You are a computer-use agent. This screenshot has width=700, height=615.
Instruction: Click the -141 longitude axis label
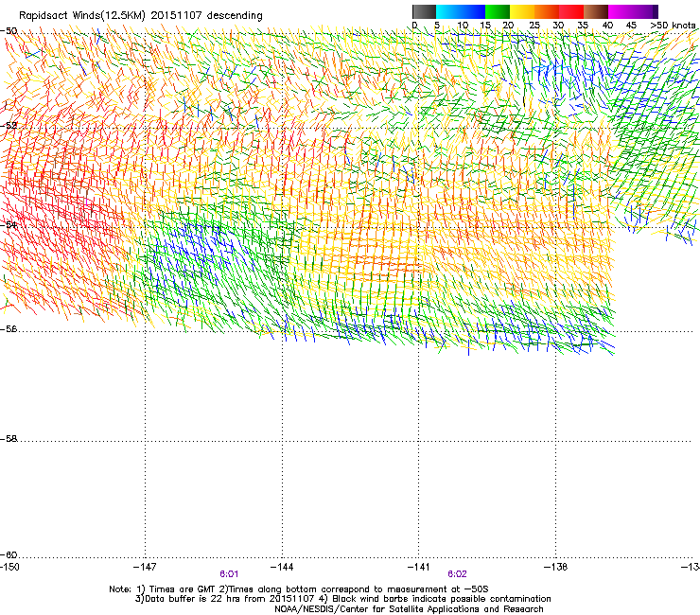(x=418, y=567)
